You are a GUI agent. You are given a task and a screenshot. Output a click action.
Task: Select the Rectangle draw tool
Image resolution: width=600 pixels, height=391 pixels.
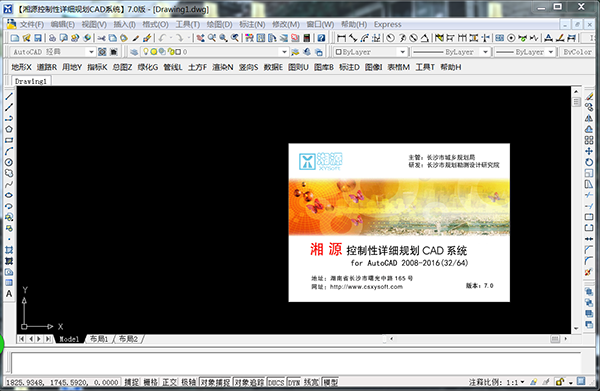pyautogui.click(x=9, y=140)
